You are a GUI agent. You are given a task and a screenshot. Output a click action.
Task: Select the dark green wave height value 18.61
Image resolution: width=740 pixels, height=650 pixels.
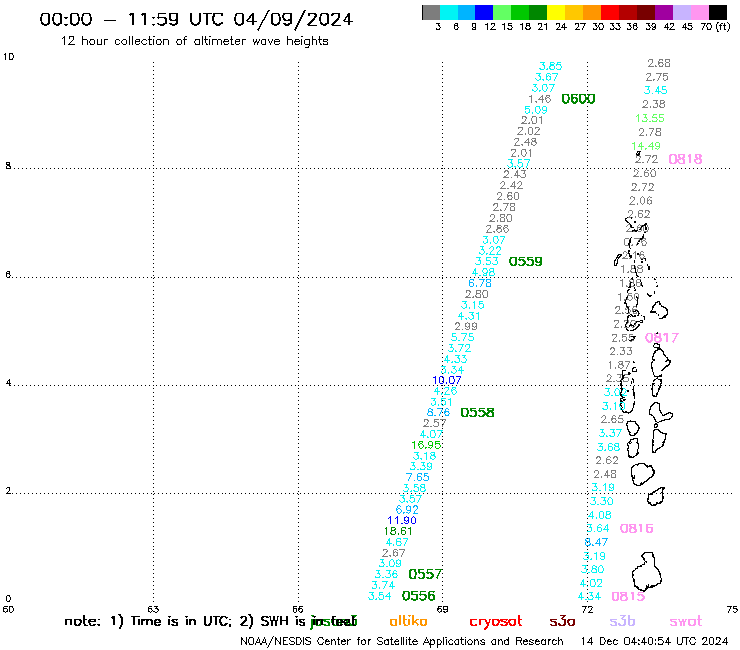pos(398,531)
